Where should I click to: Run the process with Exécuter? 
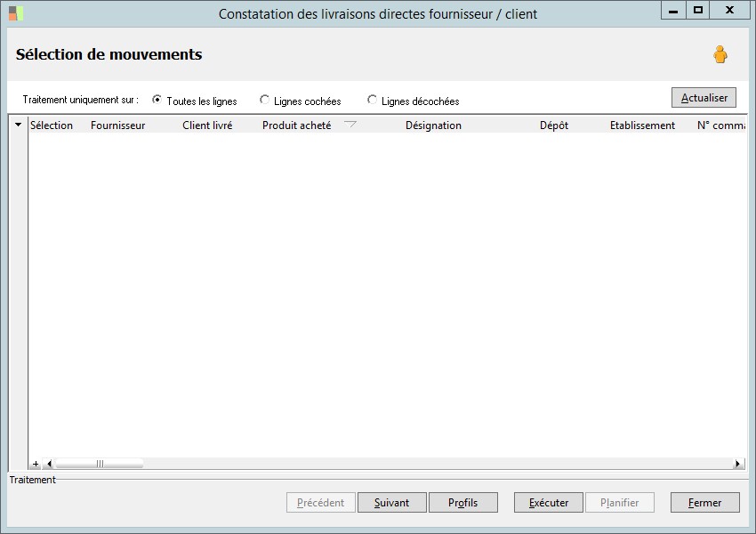point(548,503)
